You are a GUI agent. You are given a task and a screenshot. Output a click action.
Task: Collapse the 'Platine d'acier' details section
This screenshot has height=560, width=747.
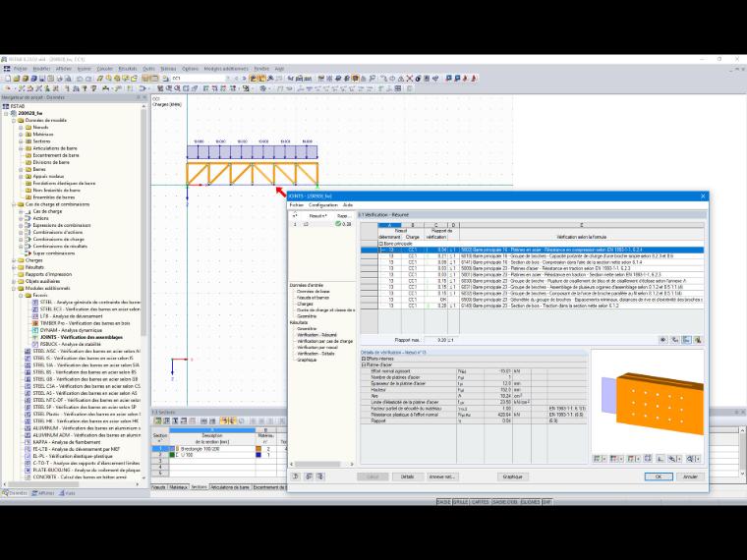coord(364,364)
